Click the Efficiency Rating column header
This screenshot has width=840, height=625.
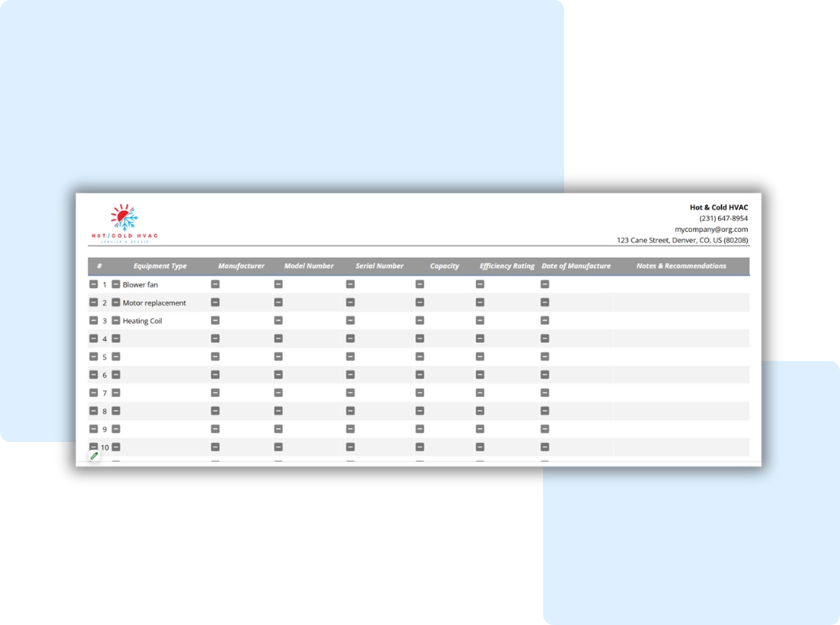click(x=507, y=266)
